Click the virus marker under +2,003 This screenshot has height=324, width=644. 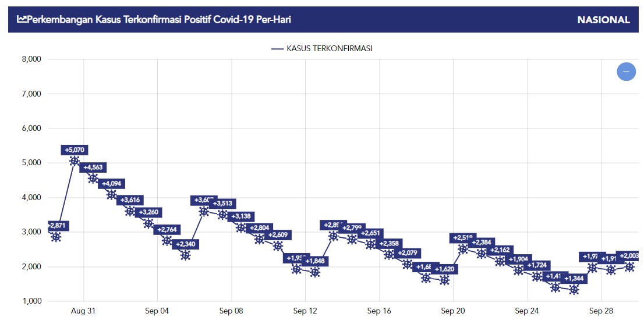point(629,267)
